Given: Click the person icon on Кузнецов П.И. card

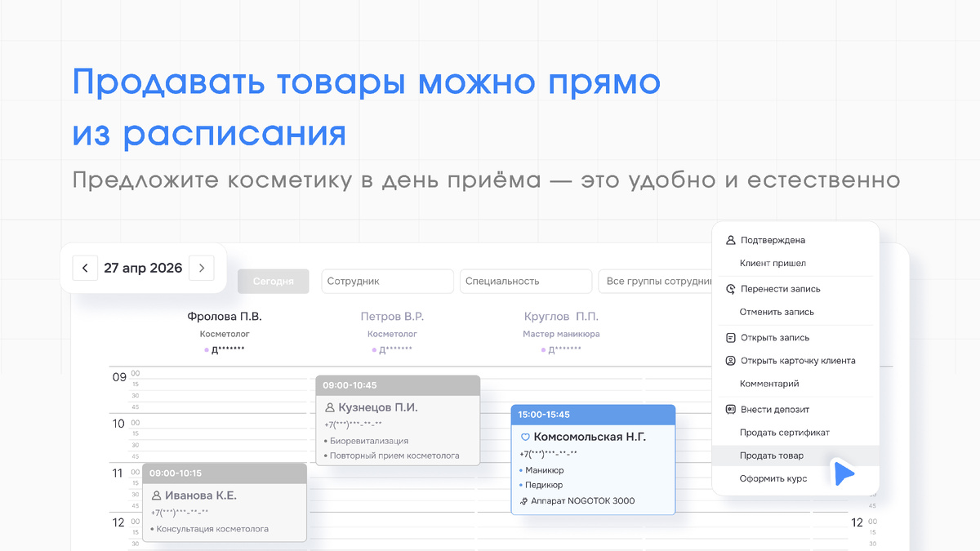Looking at the screenshot, I should (x=330, y=407).
